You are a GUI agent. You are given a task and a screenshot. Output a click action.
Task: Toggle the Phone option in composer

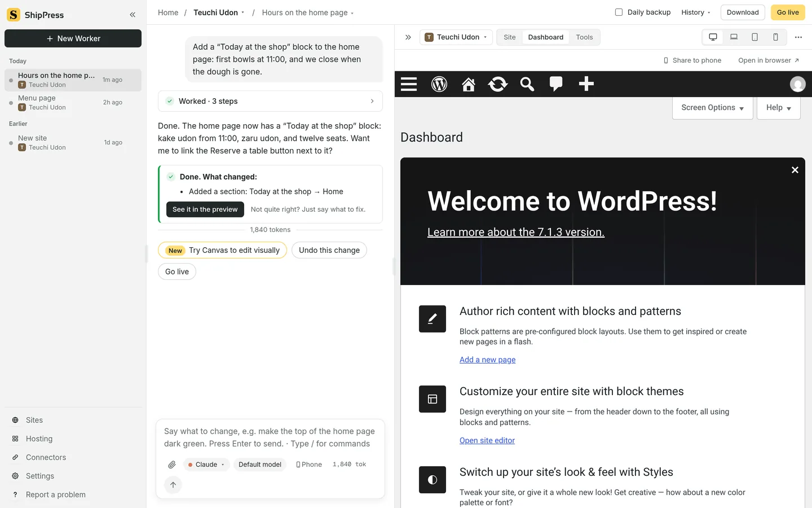coord(309,465)
